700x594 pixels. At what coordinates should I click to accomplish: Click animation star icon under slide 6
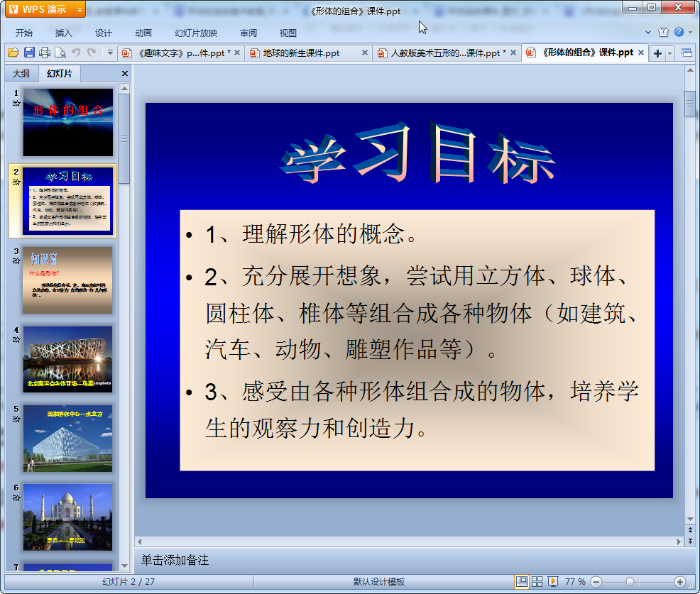16,497
